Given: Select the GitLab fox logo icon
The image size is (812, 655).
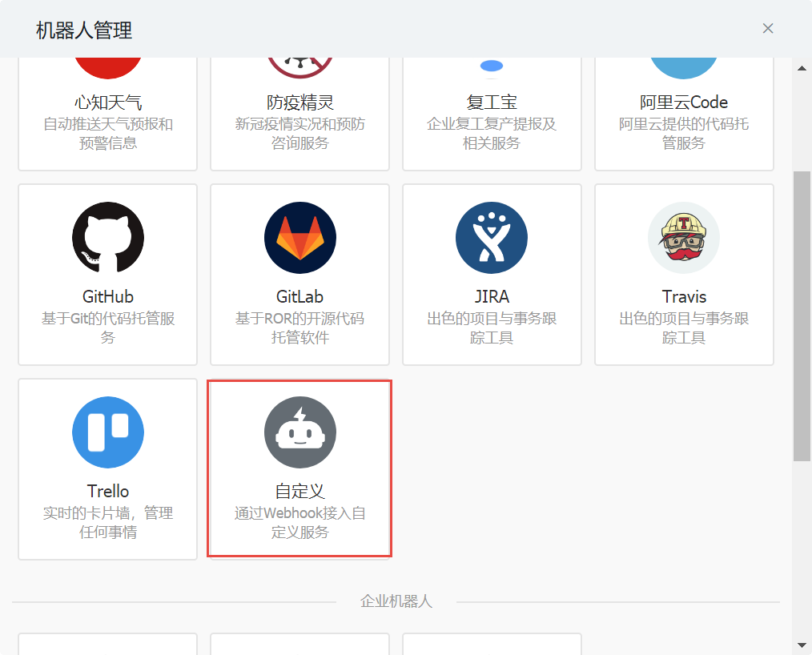Looking at the screenshot, I should pyautogui.click(x=300, y=238).
